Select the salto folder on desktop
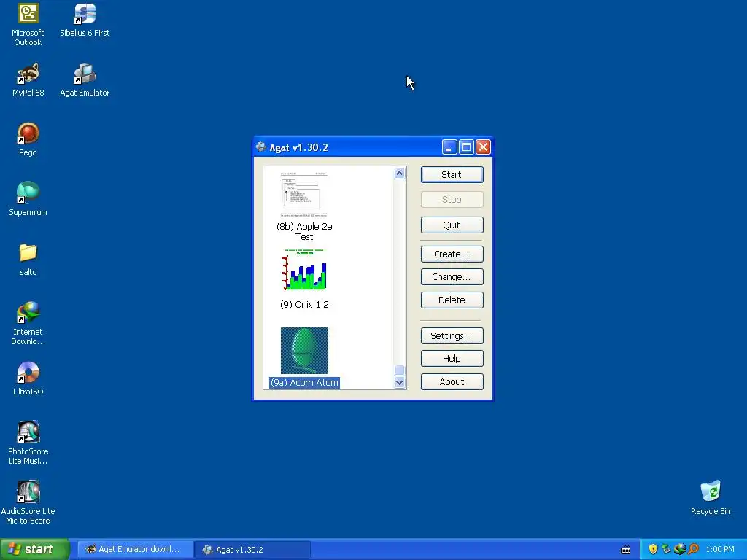This screenshot has width=747, height=560. pyautogui.click(x=28, y=260)
